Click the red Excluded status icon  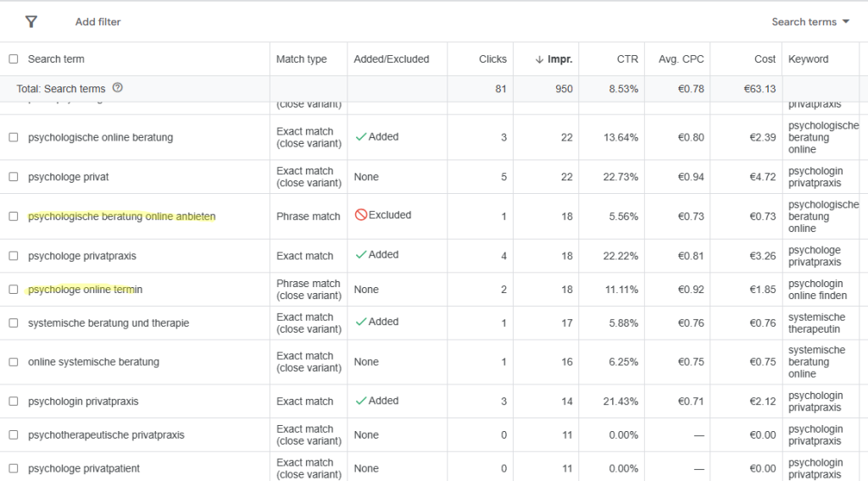point(361,214)
